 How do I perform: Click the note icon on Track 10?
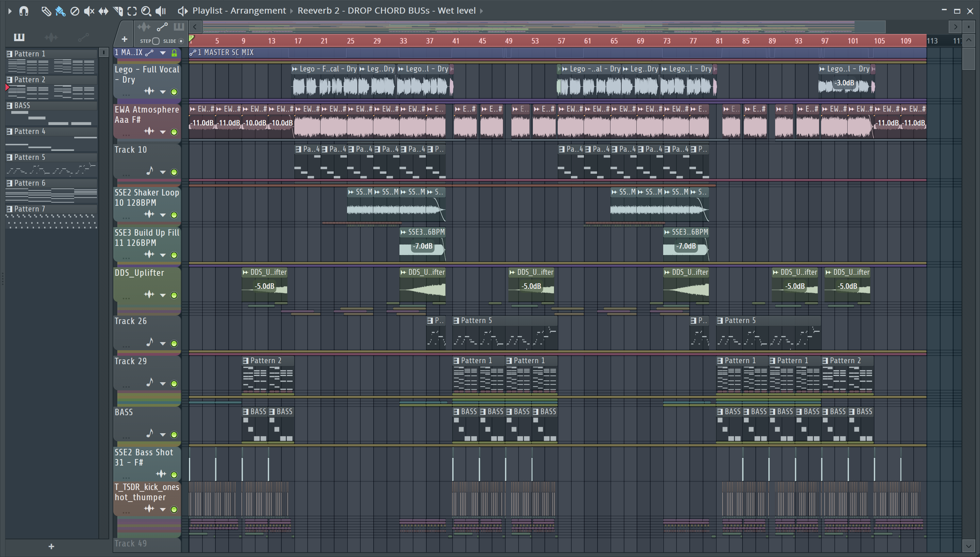click(x=150, y=171)
